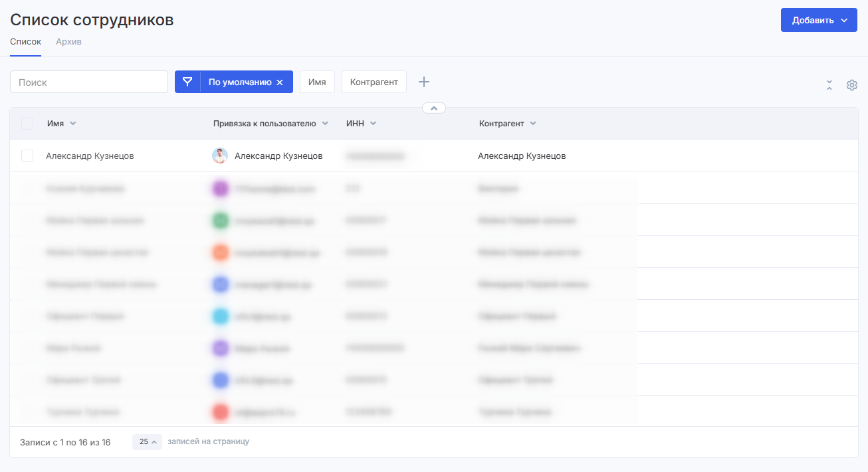
Task: Check the Александр Кузнецов row checkbox
Action: point(27,156)
